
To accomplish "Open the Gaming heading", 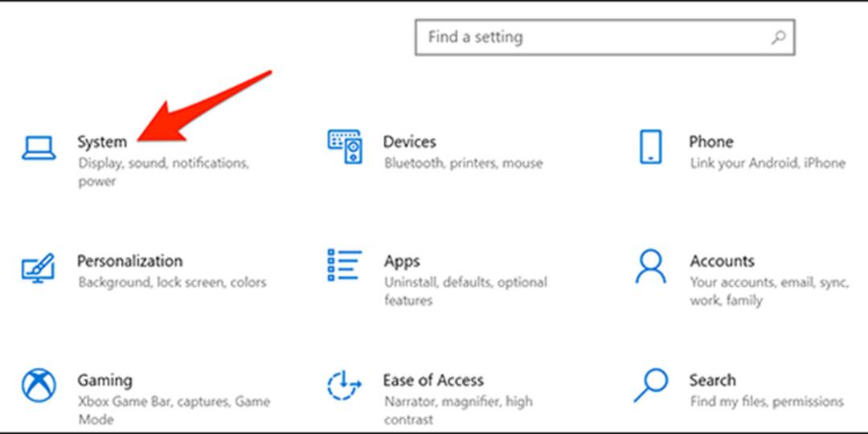I will click(104, 381).
